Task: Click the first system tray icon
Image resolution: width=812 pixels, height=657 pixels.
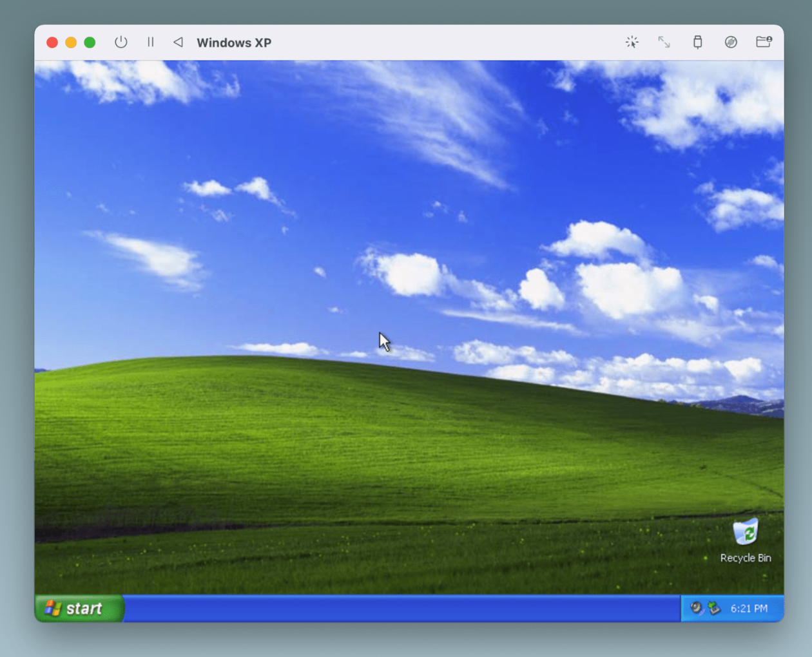Action: [x=697, y=607]
